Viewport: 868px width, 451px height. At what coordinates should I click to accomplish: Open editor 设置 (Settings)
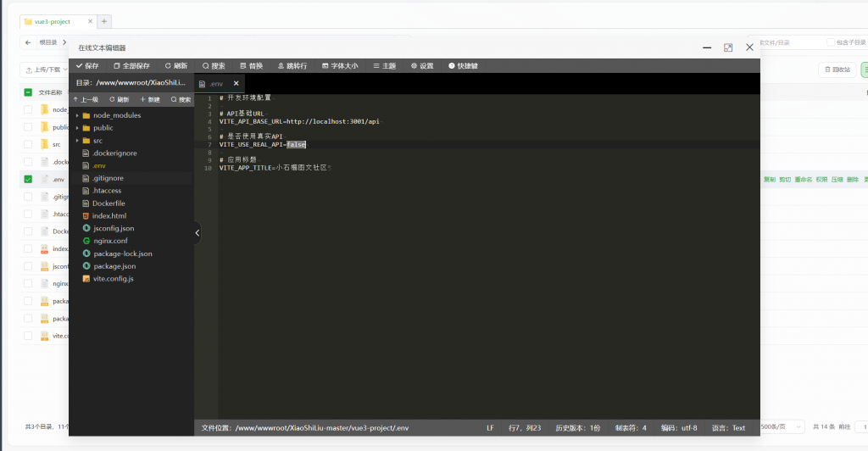(x=422, y=65)
